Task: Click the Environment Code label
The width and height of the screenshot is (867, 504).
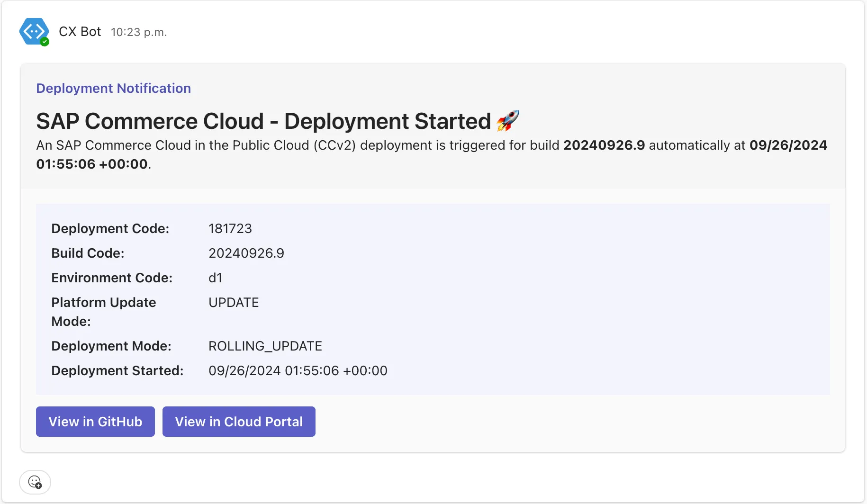Action: 112,278
